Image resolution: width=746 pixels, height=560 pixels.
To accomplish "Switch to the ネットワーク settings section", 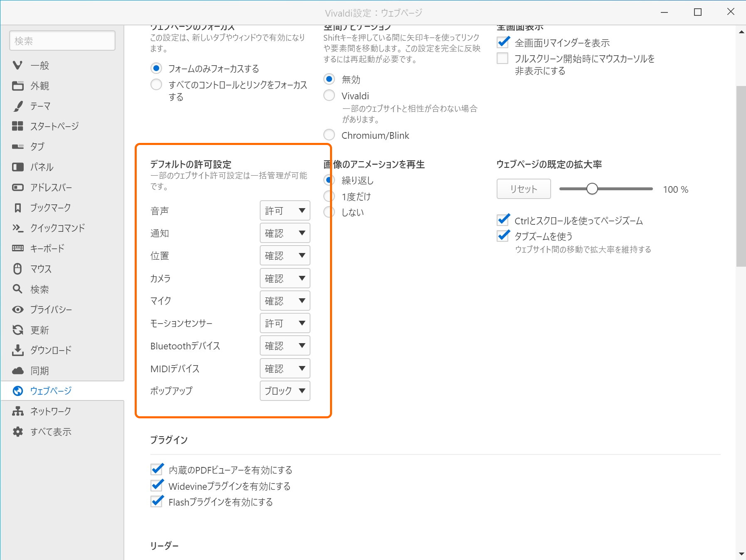I will pyautogui.click(x=51, y=411).
